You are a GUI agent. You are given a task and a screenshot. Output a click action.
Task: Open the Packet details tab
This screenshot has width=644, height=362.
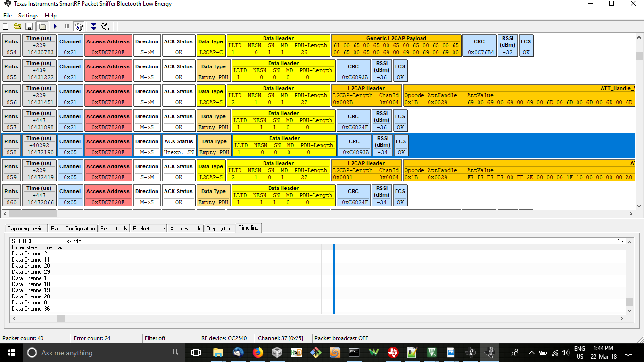coord(149,229)
